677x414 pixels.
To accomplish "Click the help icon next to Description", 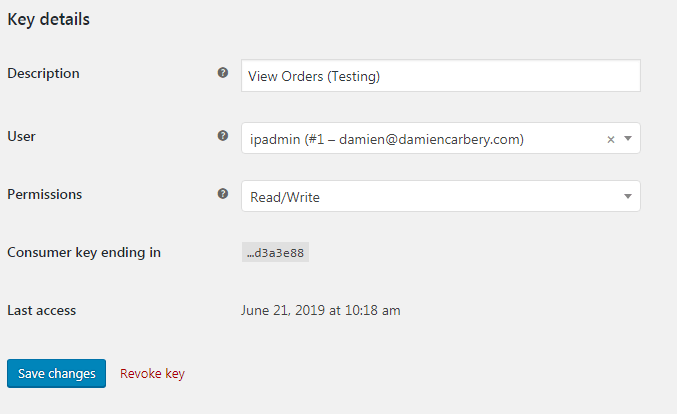I will pos(223,73).
